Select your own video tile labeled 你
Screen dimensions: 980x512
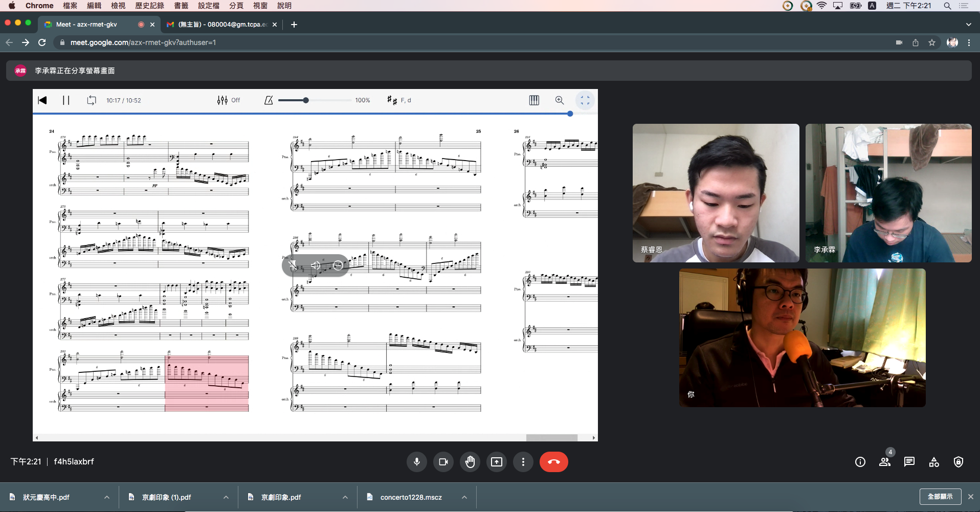point(803,338)
